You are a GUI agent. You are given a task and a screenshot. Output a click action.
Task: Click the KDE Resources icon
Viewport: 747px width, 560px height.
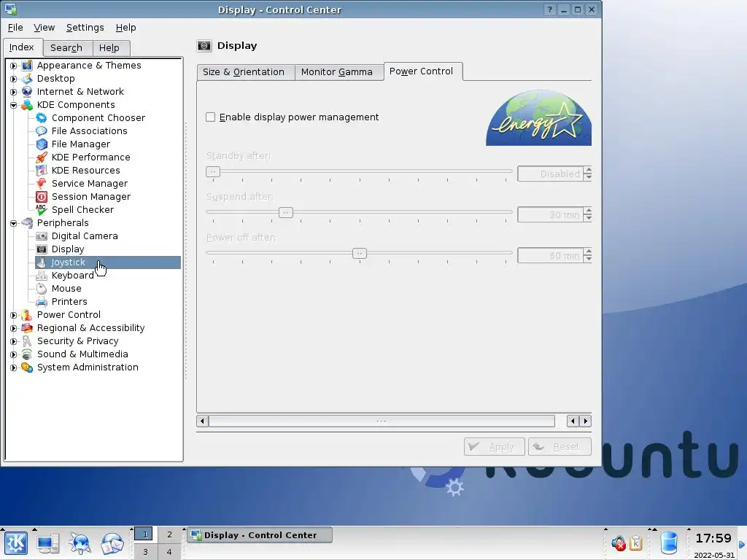point(42,171)
